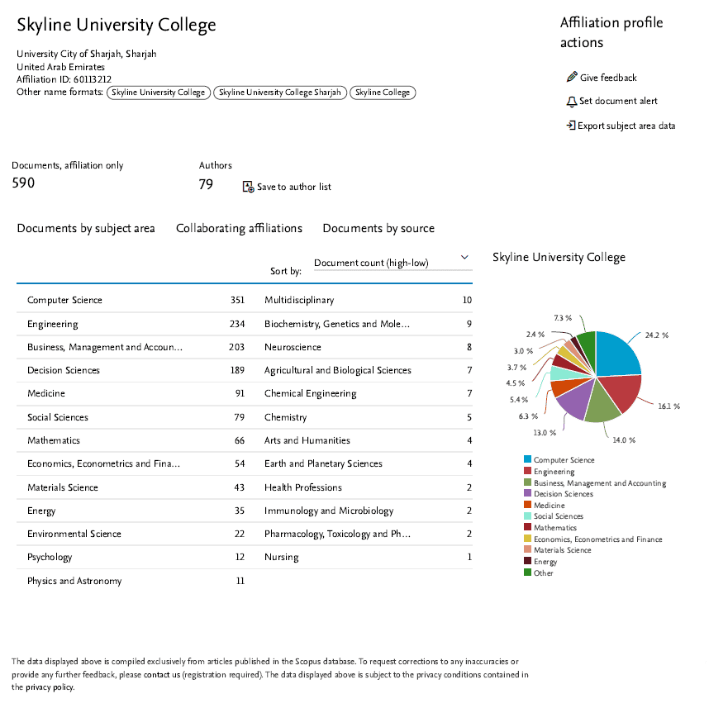Open the Sort by dropdown chevron
This screenshot has width=728, height=727.
click(464, 257)
